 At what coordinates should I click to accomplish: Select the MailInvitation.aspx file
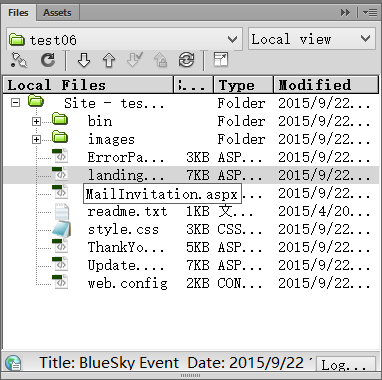[162, 194]
